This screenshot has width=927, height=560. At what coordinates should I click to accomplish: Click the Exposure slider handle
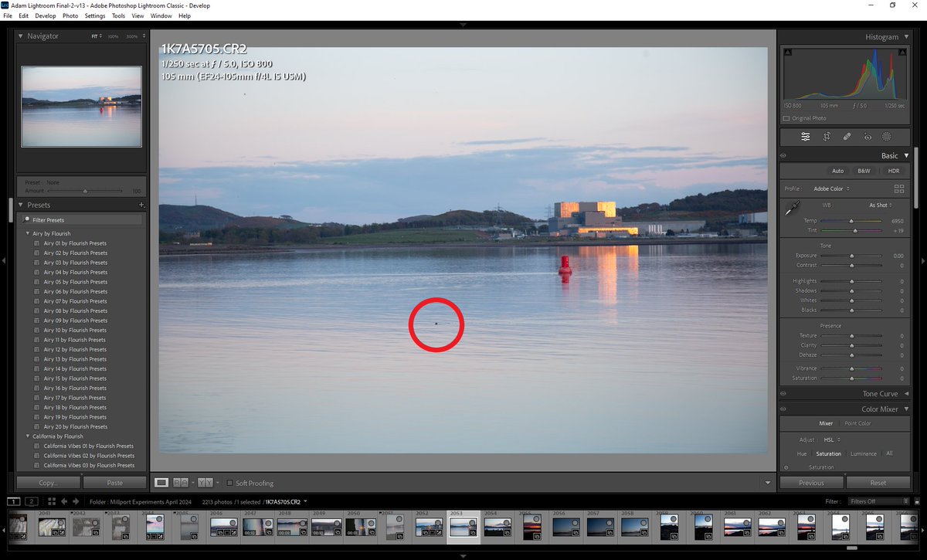(x=852, y=256)
